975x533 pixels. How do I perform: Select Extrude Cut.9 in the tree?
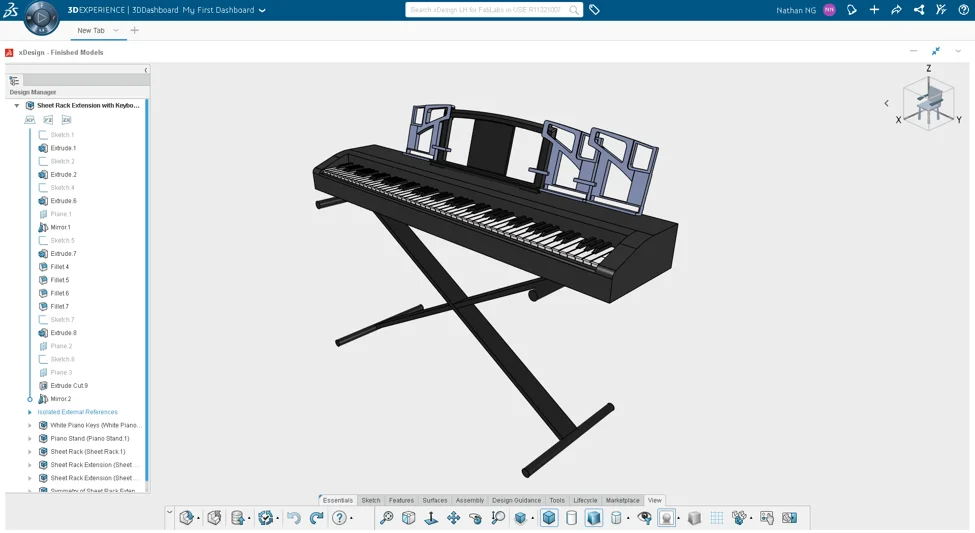coord(69,386)
